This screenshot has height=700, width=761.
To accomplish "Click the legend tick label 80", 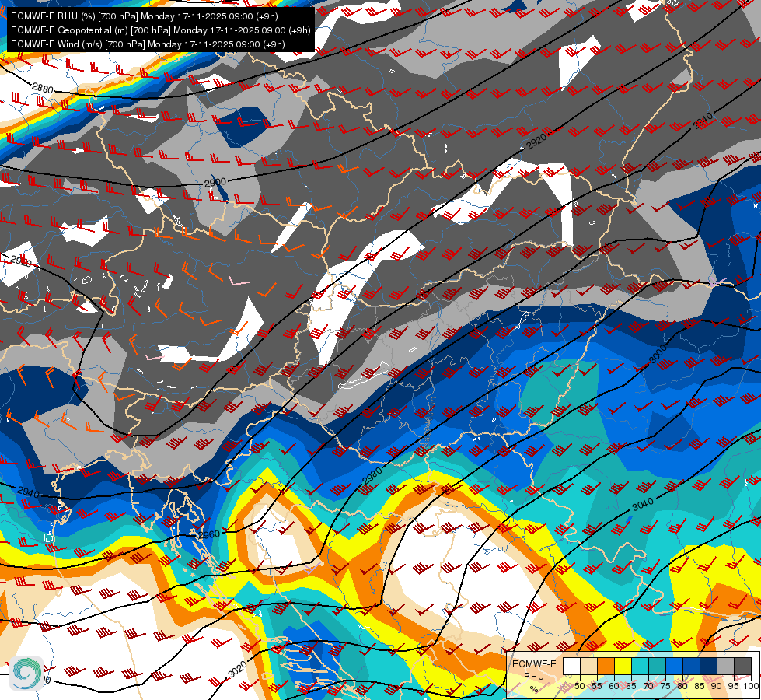I will click(682, 686).
